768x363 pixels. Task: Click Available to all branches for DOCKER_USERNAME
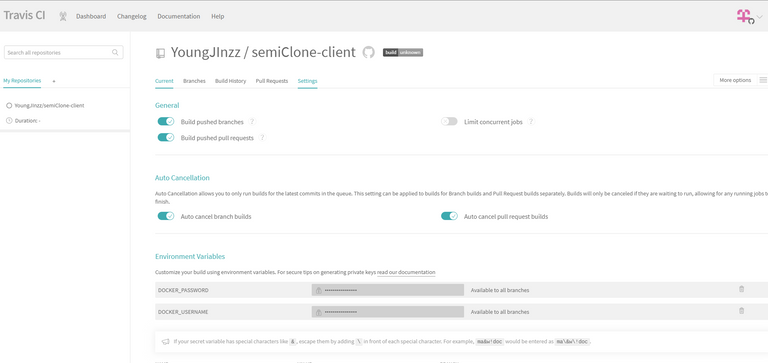pyautogui.click(x=500, y=312)
